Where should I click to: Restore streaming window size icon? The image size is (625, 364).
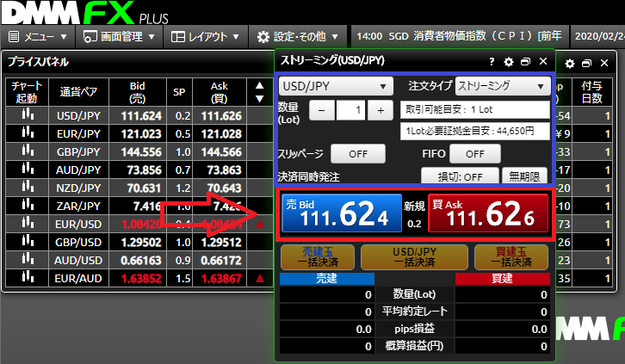[x=526, y=62]
